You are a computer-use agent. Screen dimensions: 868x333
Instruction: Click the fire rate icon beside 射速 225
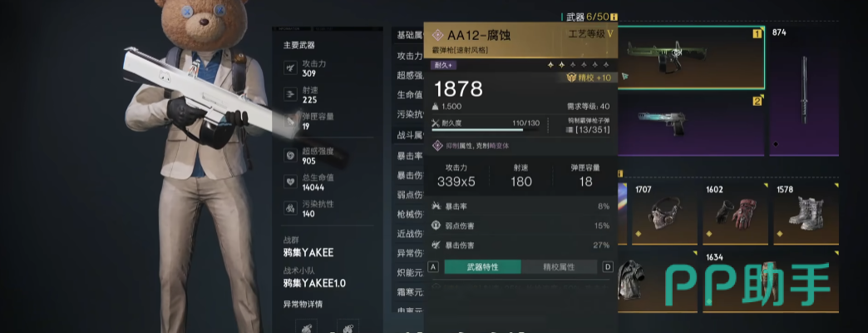click(x=291, y=94)
